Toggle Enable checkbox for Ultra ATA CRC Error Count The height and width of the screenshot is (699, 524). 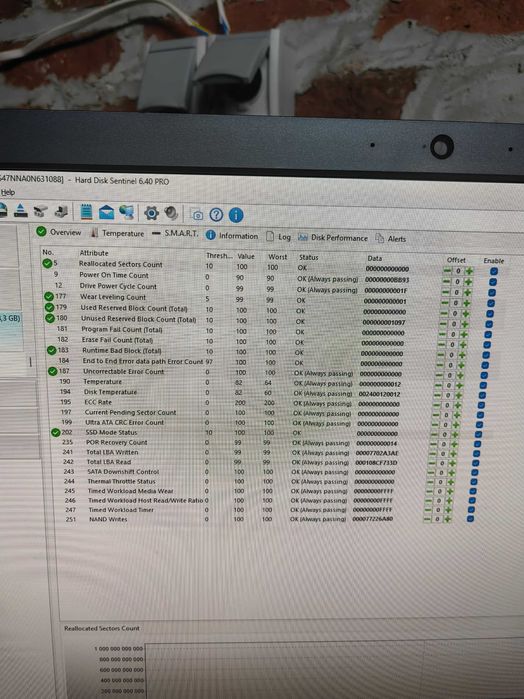479,425
